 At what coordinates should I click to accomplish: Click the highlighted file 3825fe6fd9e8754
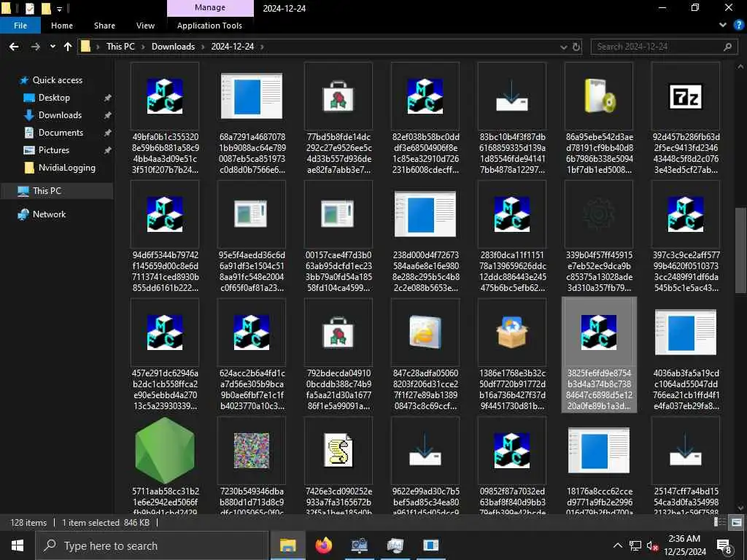(x=599, y=355)
